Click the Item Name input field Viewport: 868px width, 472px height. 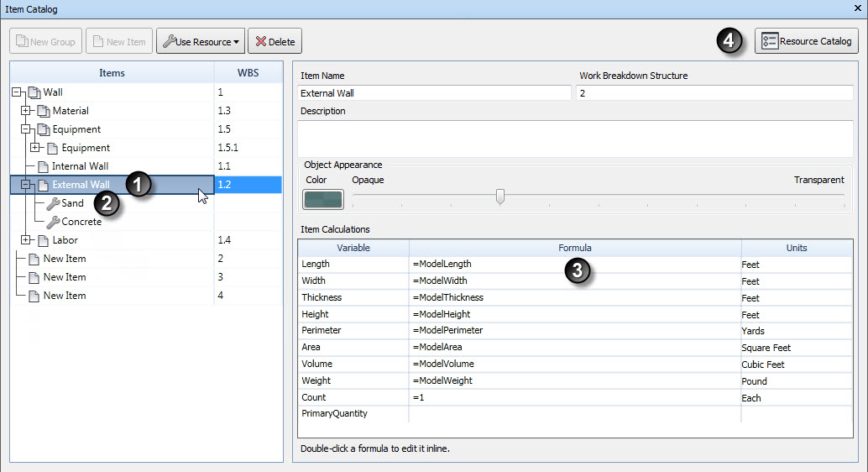[x=434, y=93]
